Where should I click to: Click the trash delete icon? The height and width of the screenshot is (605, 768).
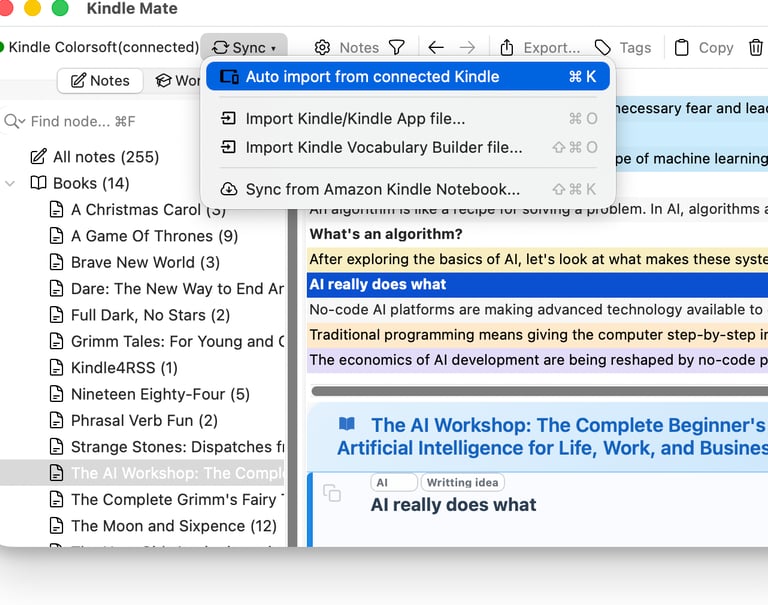(755, 48)
